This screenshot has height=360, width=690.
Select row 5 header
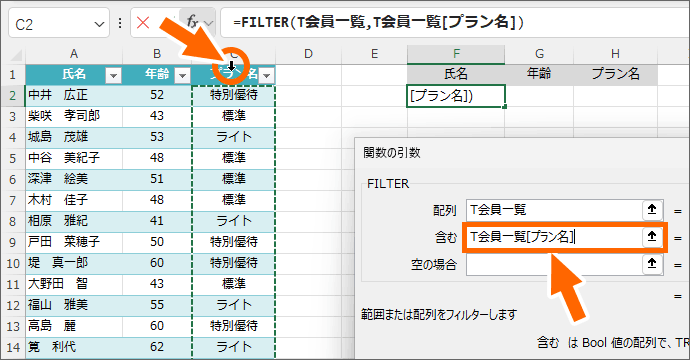click(12, 158)
